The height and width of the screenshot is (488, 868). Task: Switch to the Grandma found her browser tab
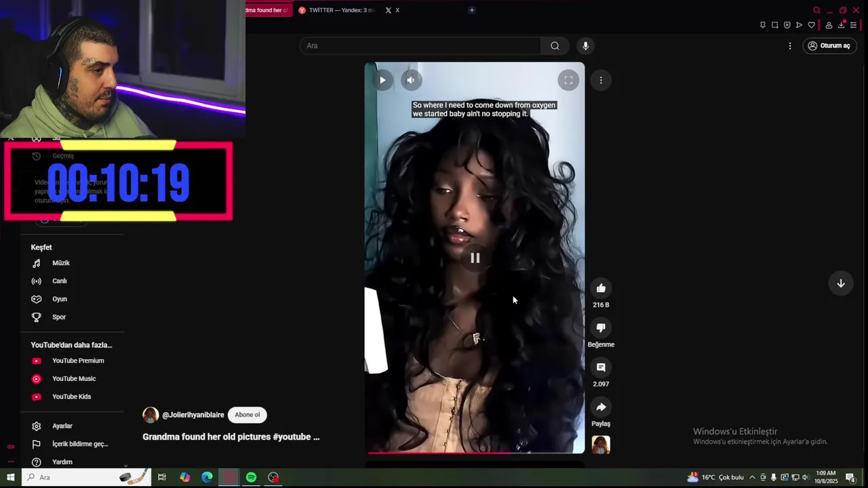click(x=269, y=10)
